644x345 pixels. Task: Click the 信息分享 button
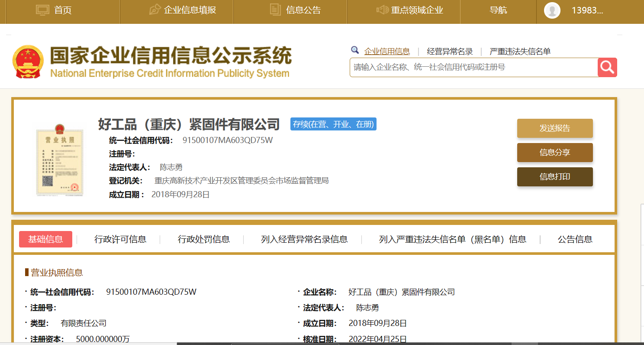[x=555, y=153]
